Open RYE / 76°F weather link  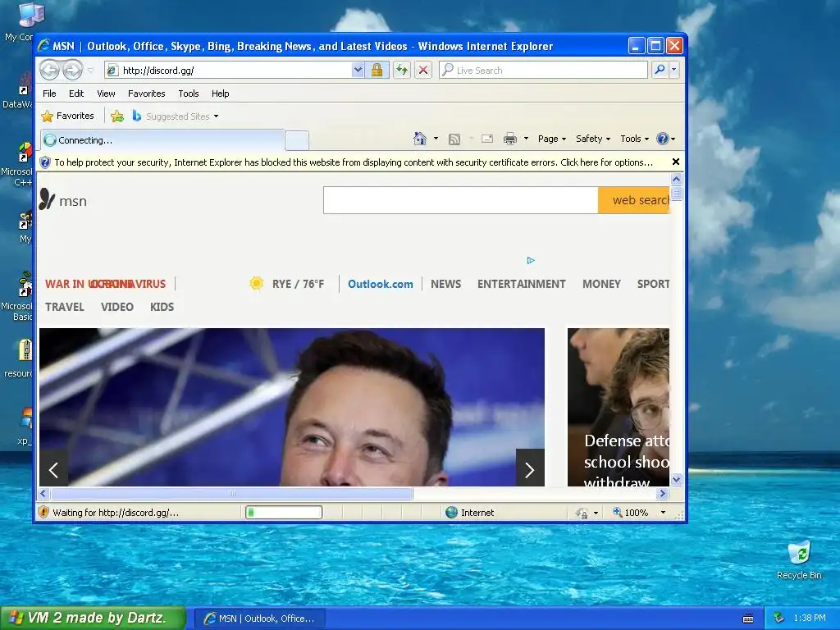pyautogui.click(x=298, y=284)
